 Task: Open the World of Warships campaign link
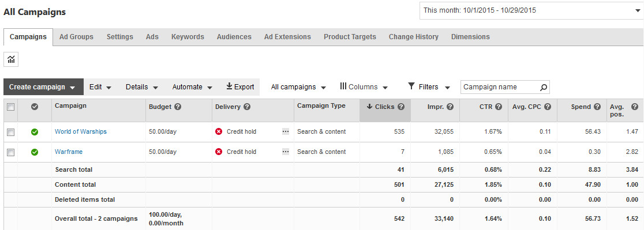[x=81, y=131]
